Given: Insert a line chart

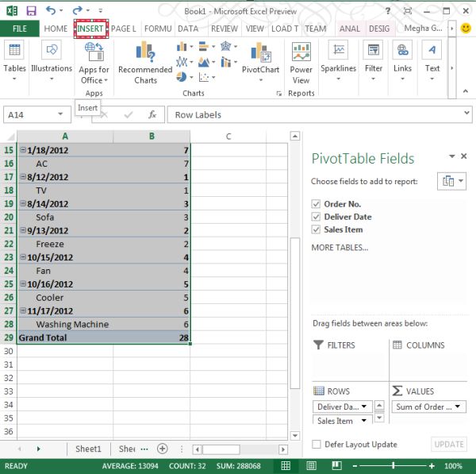Looking at the screenshot, I should coord(182,62).
